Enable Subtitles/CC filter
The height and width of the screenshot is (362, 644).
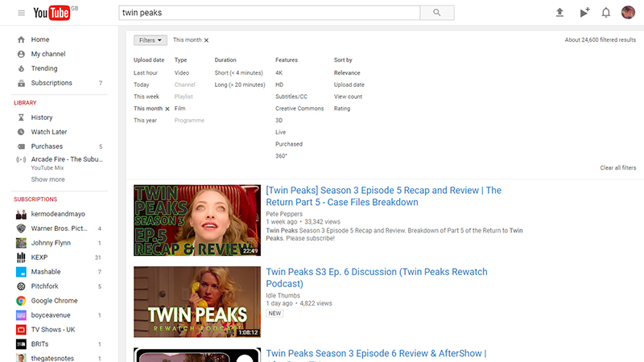pyautogui.click(x=291, y=97)
